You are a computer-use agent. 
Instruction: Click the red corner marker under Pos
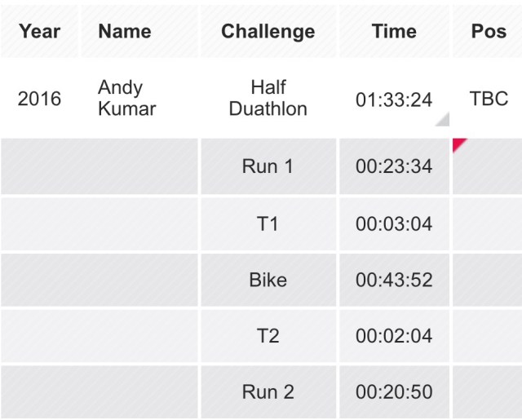(x=458, y=144)
